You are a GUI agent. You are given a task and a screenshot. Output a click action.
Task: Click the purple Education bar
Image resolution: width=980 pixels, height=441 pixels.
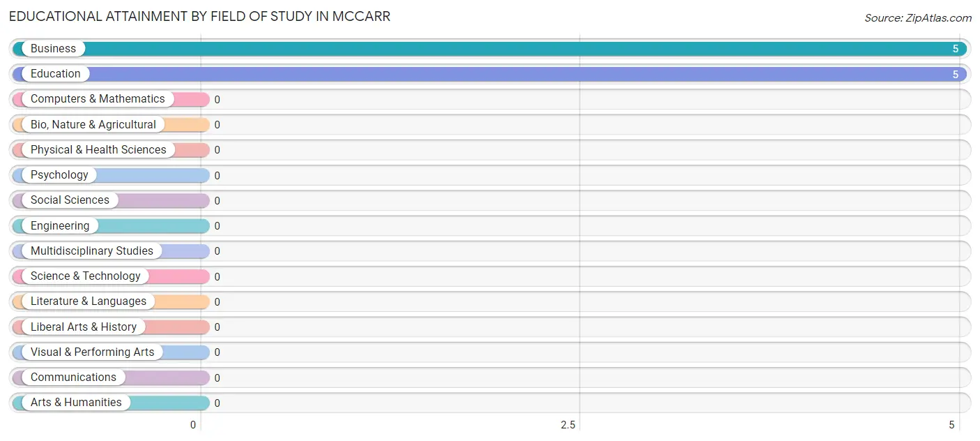(489, 74)
